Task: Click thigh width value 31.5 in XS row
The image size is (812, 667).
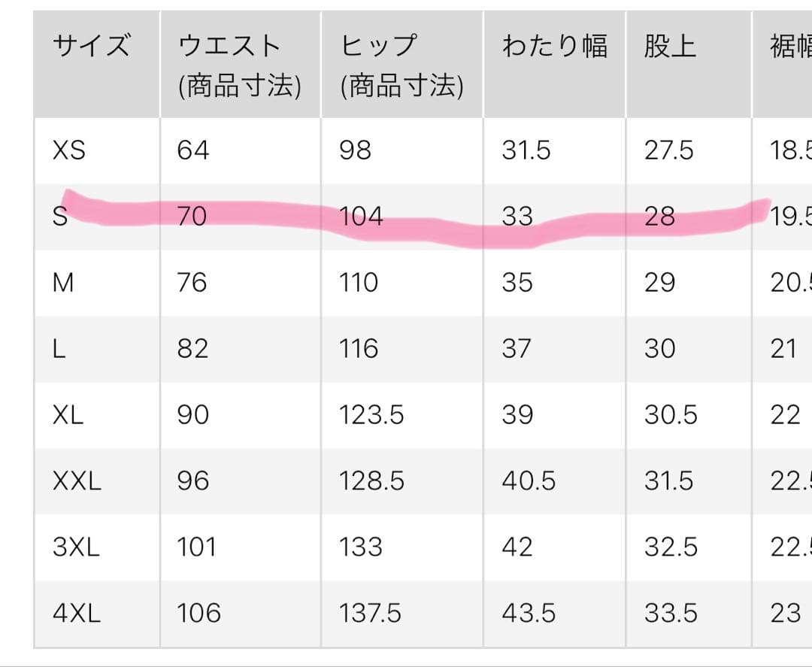Action: 526,150
